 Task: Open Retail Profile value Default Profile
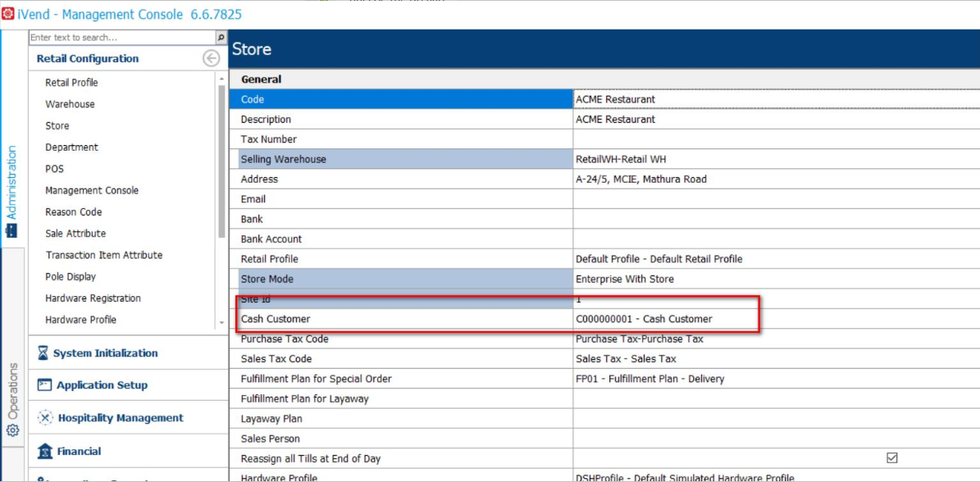pyautogui.click(x=777, y=259)
